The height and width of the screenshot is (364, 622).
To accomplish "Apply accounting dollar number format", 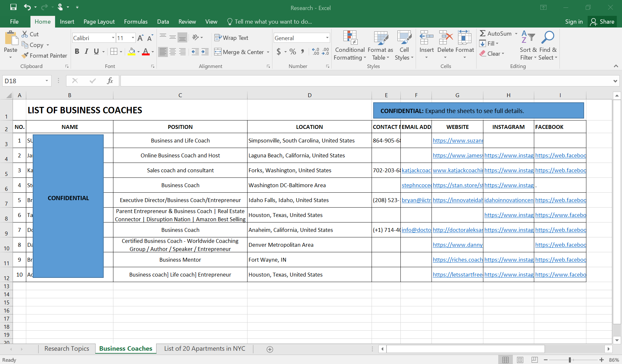I will [x=279, y=52].
